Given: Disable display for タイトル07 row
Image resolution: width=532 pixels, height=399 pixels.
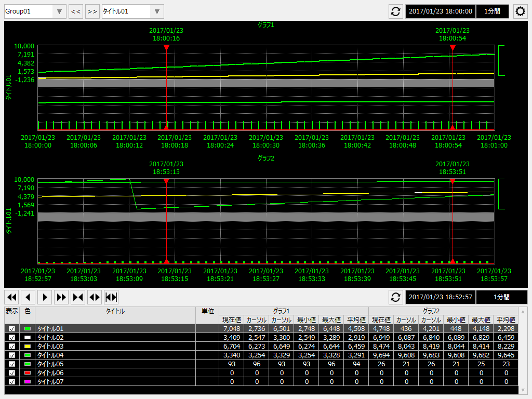Looking at the screenshot, I should coord(11,381).
